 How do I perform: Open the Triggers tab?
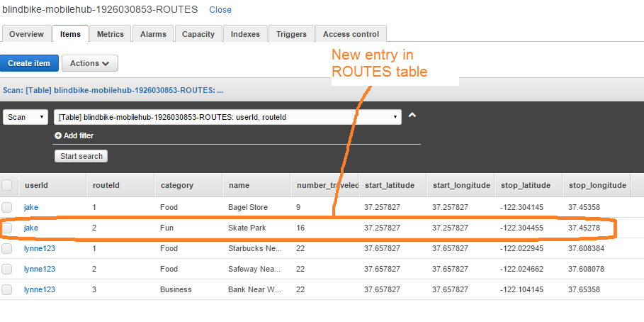(291, 34)
